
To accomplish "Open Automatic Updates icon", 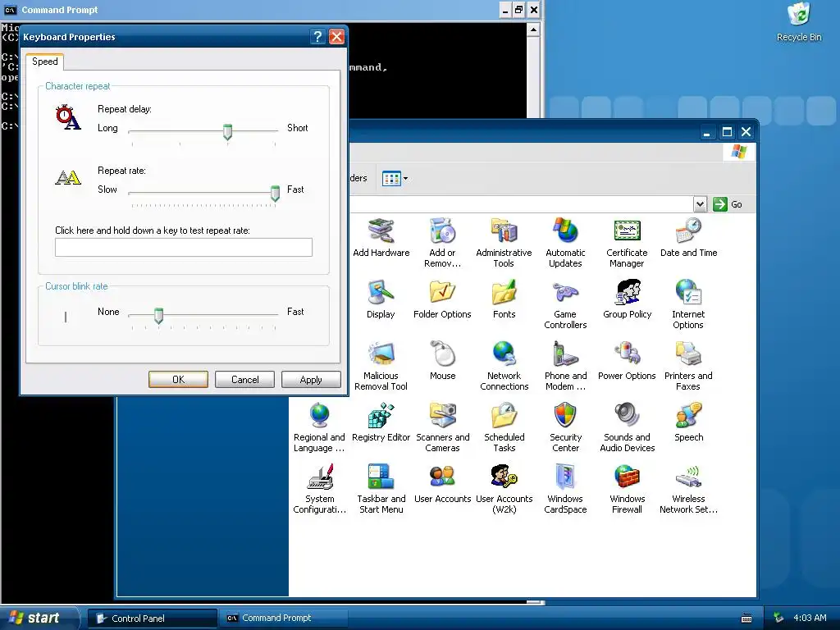I will (566, 231).
